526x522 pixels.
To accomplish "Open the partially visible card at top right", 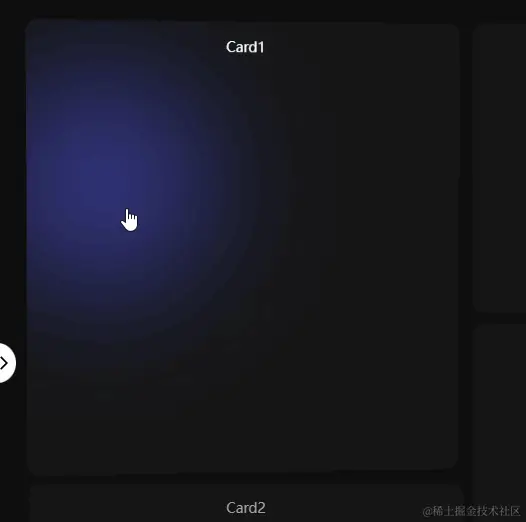I will [x=500, y=168].
